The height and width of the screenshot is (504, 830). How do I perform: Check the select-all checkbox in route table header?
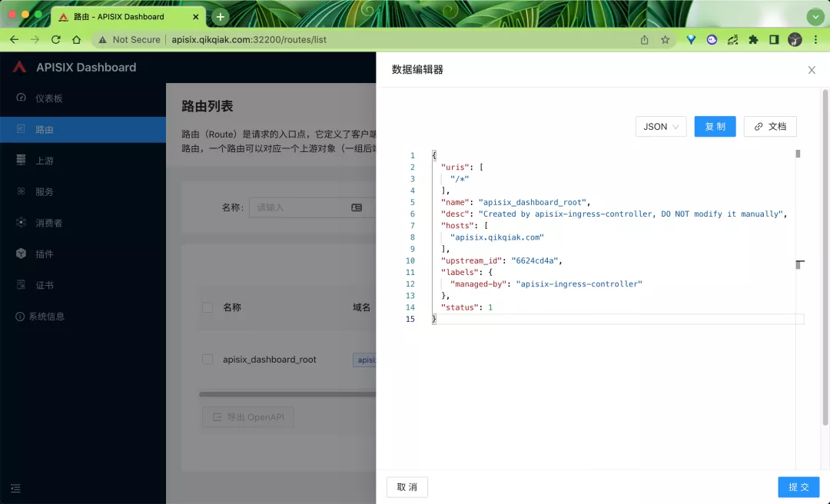(x=207, y=307)
